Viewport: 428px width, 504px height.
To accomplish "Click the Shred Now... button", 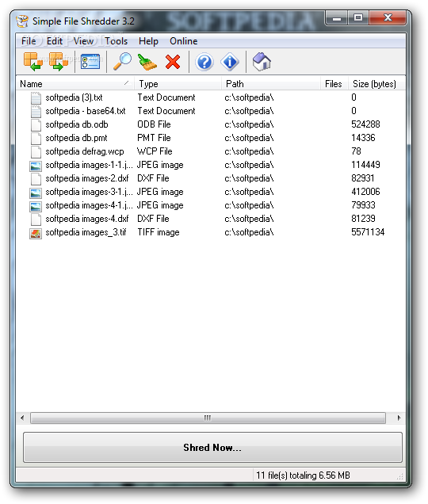I will 212,447.
